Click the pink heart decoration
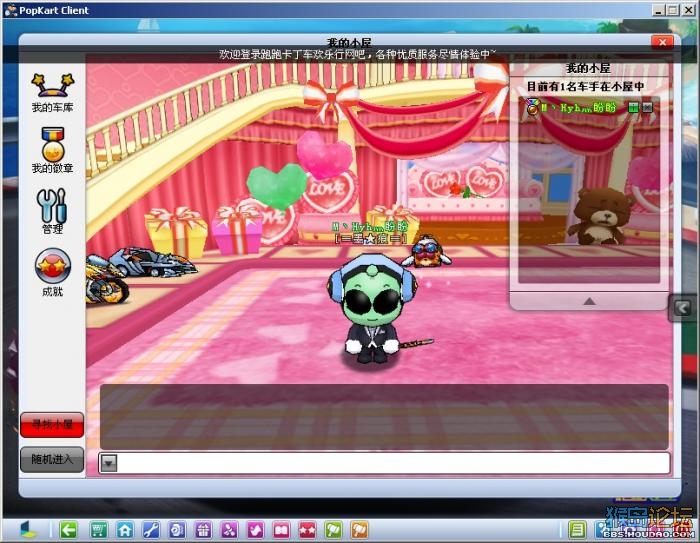Viewport: 700px width, 543px height. (x=324, y=154)
